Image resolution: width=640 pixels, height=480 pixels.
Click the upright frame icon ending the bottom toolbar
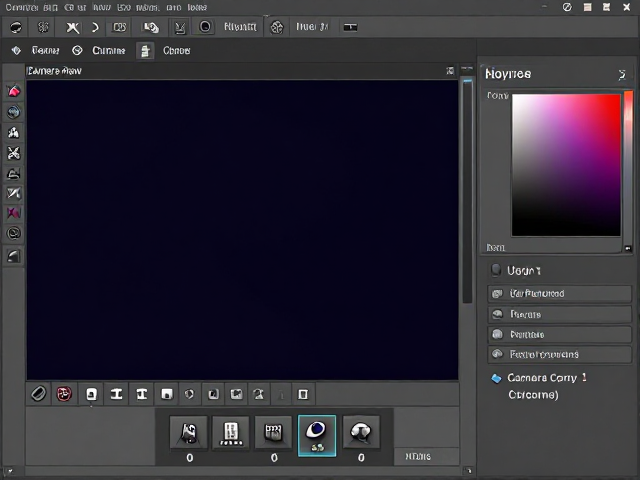(x=303, y=394)
